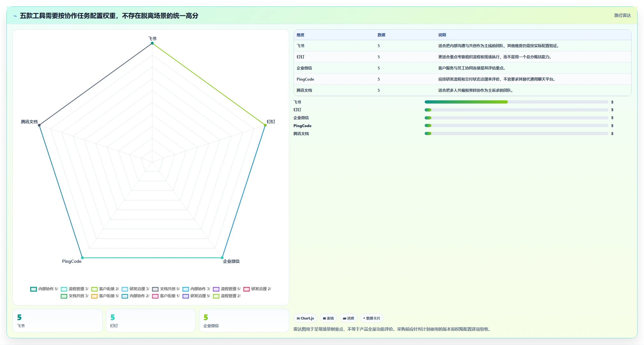Toggle the 客户衔接 2/ legend series

point(105,289)
